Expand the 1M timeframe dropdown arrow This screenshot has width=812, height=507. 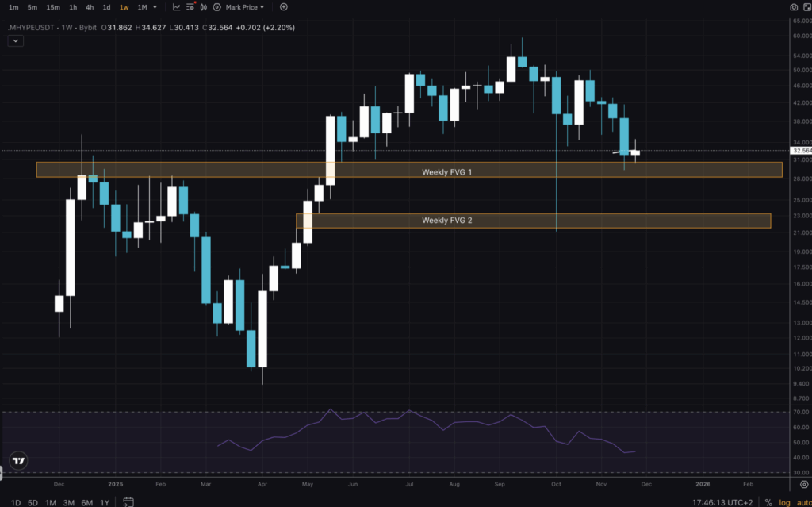155,7
